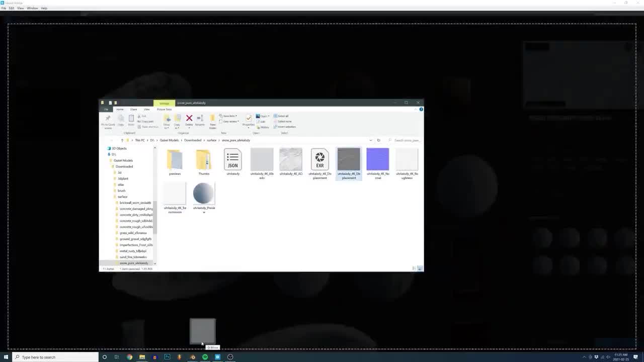Select the uhrkaisdy_4K_Displacement EXR file
The height and width of the screenshot is (362, 644).
click(x=319, y=163)
